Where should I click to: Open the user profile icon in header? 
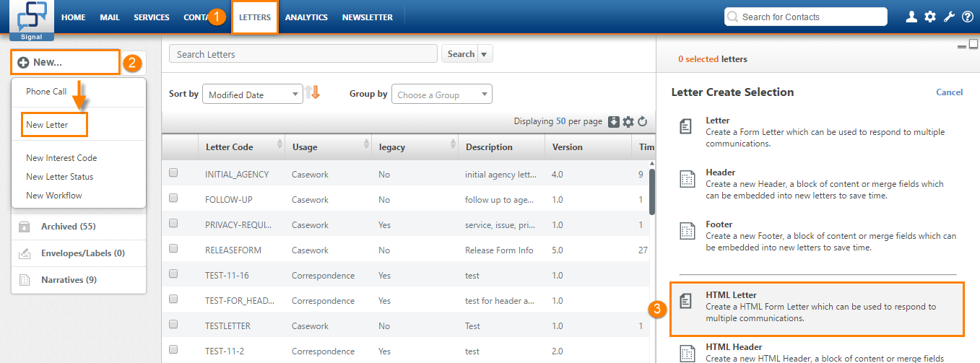pos(911,17)
